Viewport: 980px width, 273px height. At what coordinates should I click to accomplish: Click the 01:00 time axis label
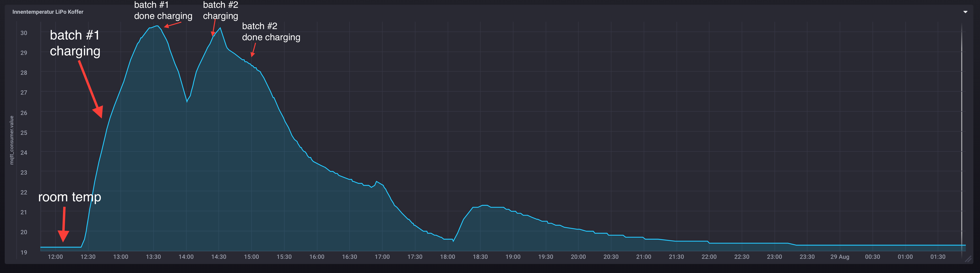tap(905, 257)
